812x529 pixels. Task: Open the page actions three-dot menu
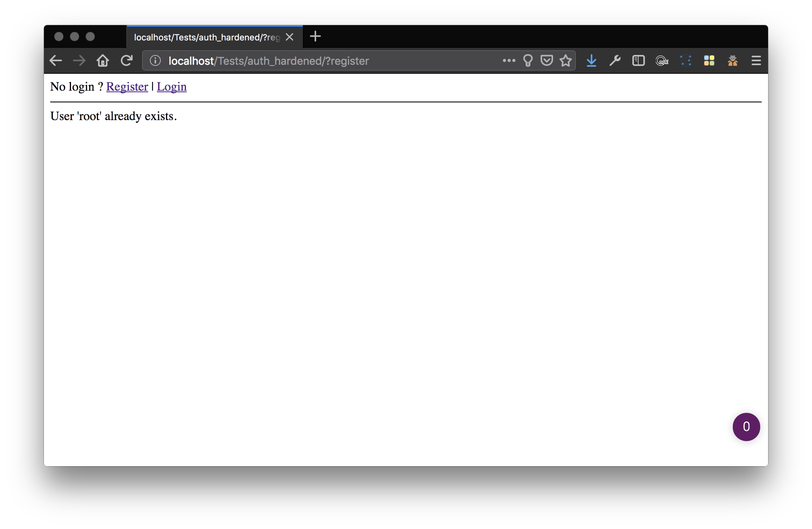click(x=509, y=60)
